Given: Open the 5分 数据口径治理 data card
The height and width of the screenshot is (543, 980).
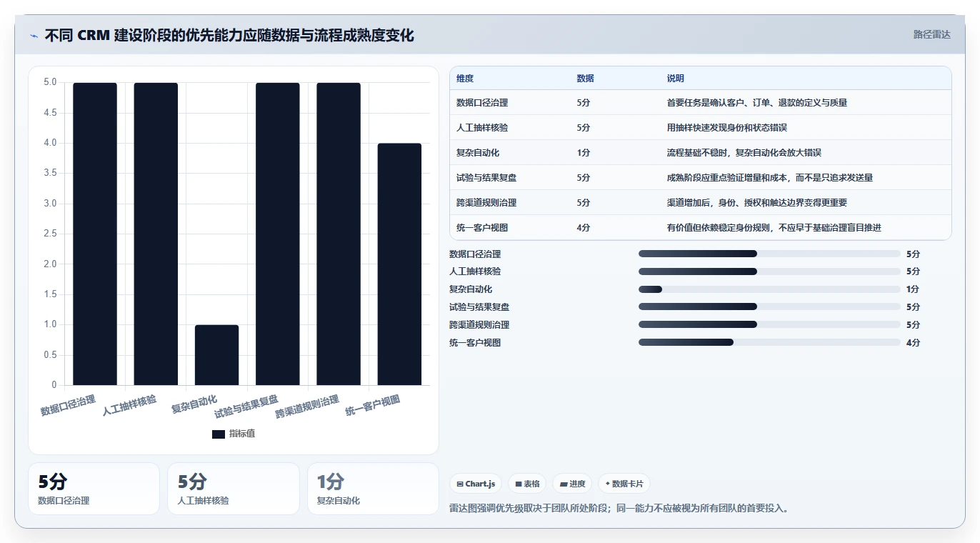Looking at the screenshot, I should 94,489.
